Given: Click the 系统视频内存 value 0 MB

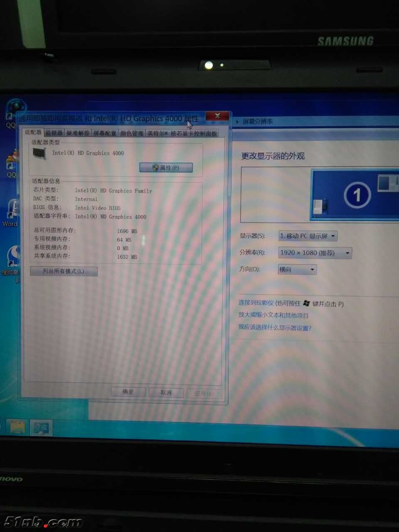Looking at the screenshot, I should (123, 248).
